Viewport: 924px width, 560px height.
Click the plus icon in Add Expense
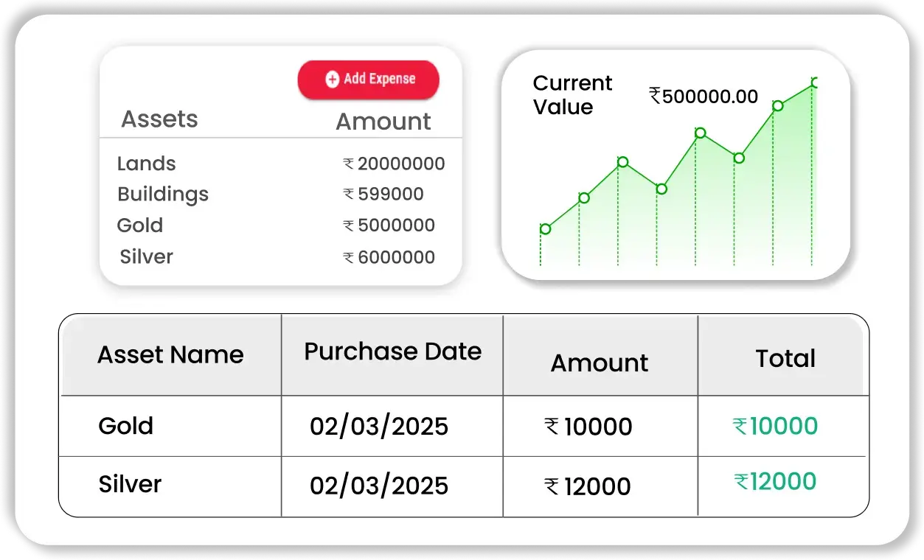click(333, 79)
